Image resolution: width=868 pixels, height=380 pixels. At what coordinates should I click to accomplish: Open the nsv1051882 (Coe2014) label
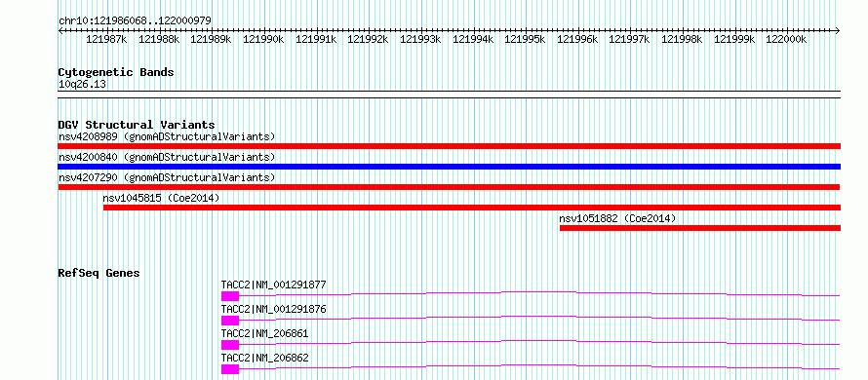click(617, 218)
